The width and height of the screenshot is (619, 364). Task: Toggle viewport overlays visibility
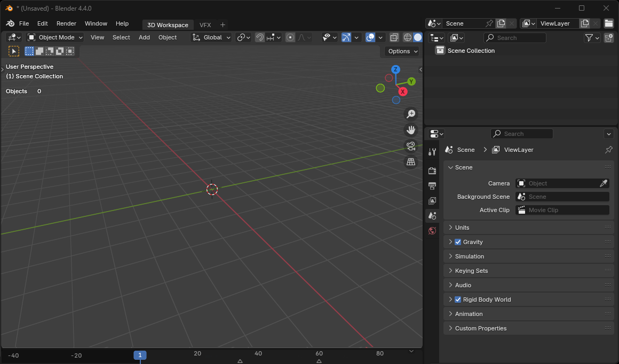tap(370, 37)
